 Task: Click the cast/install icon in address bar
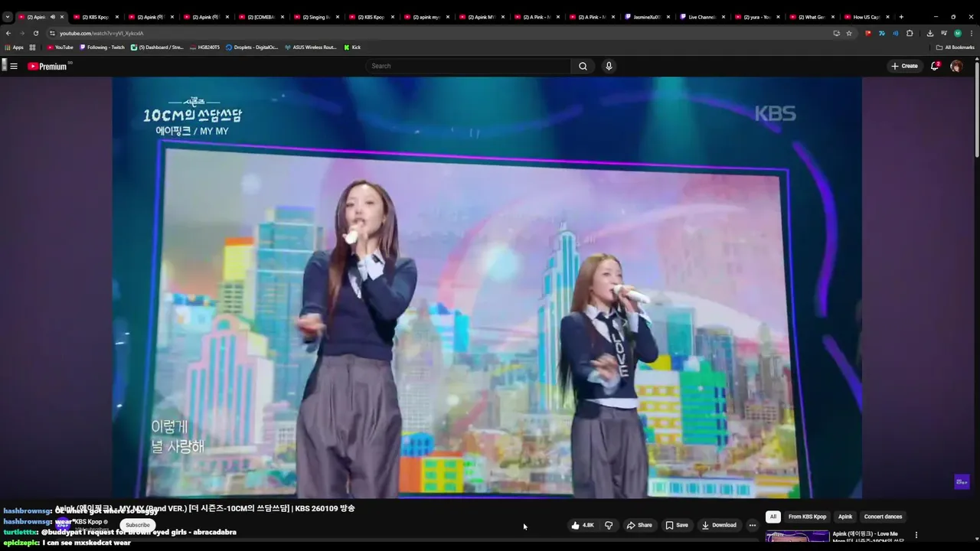pos(836,33)
